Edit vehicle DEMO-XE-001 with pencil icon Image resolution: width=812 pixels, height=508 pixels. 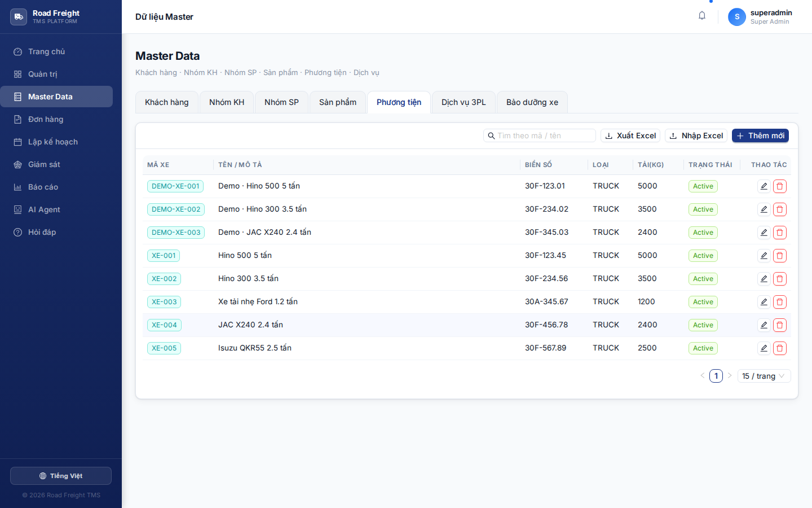click(x=764, y=186)
